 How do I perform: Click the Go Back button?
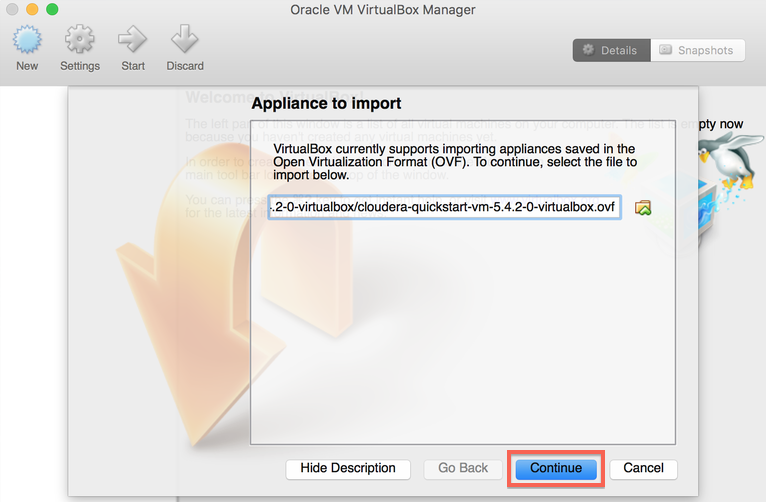463,468
